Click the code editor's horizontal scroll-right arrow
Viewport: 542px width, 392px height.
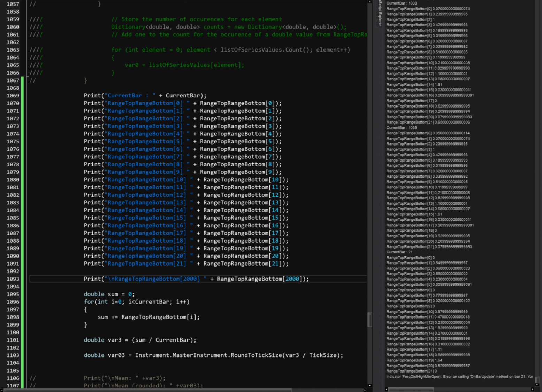[x=365, y=390]
